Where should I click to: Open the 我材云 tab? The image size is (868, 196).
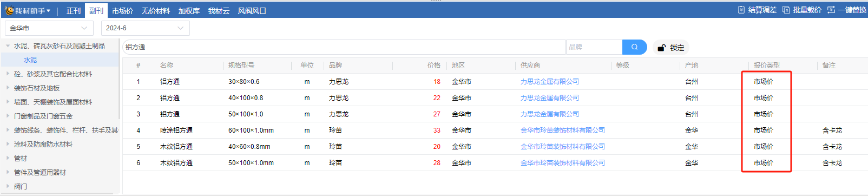(x=219, y=11)
